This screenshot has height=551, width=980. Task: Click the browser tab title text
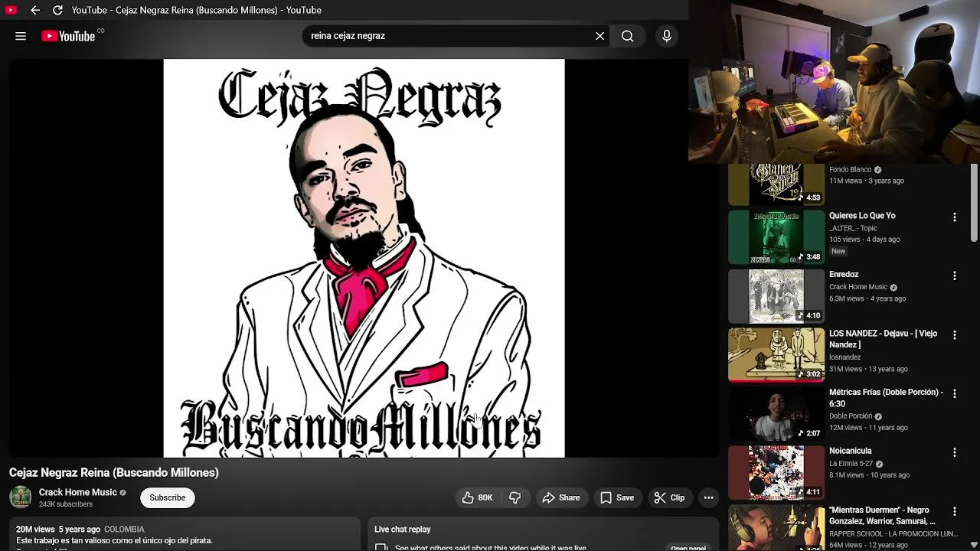coord(197,10)
